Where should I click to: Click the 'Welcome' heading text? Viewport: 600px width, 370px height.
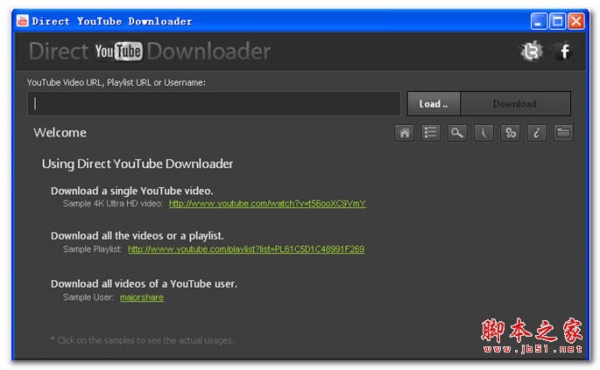click(60, 133)
